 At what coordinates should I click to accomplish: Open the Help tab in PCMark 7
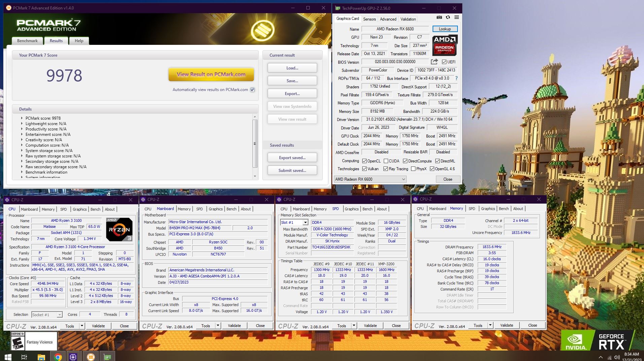pos(79,41)
